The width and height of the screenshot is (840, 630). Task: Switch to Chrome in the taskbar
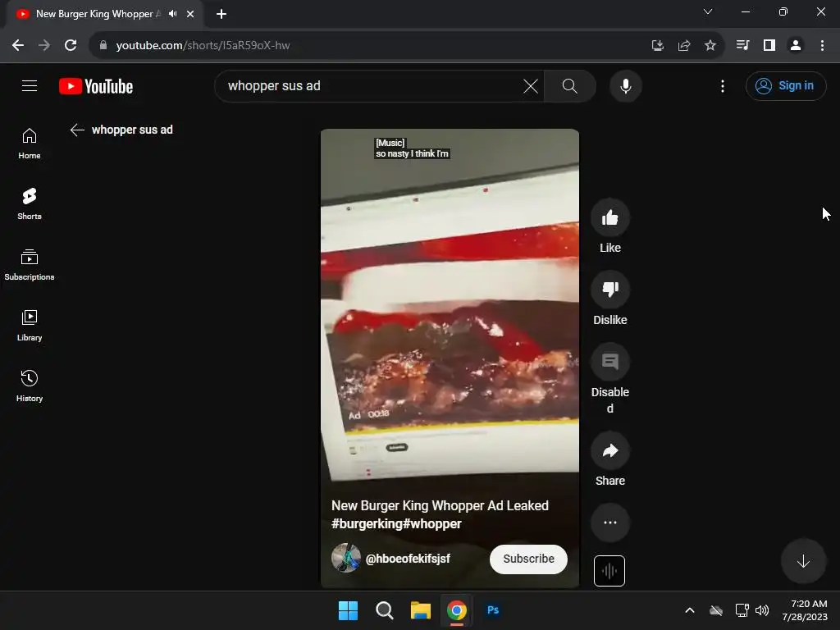tap(456, 610)
